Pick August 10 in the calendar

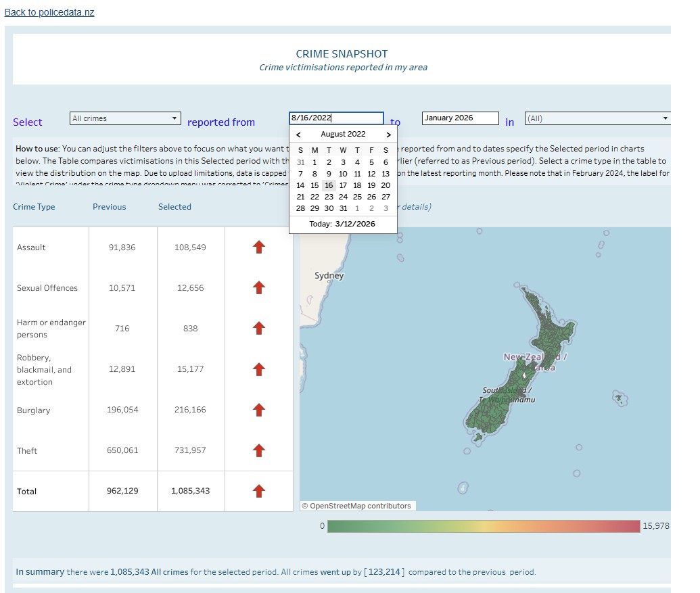point(343,174)
